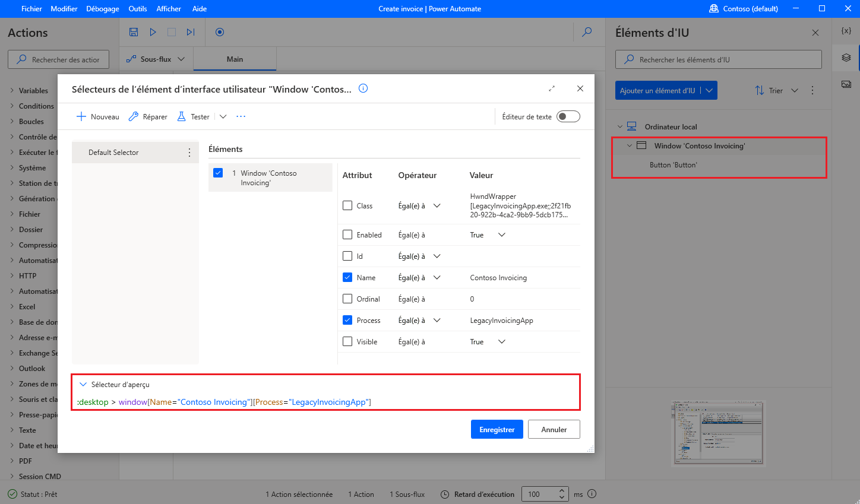The image size is (860, 504).
Task: Click the Rechercher des actions search field
Action: (58, 59)
